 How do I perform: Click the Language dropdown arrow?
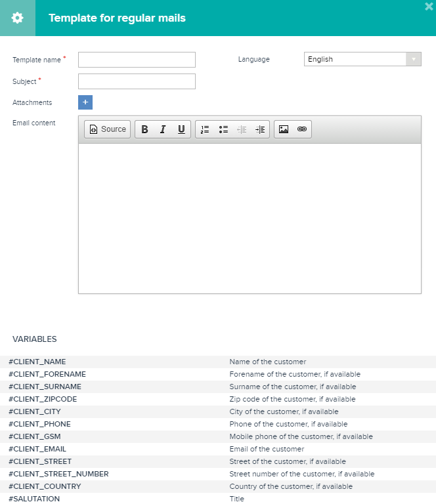click(x=414, y=59)
